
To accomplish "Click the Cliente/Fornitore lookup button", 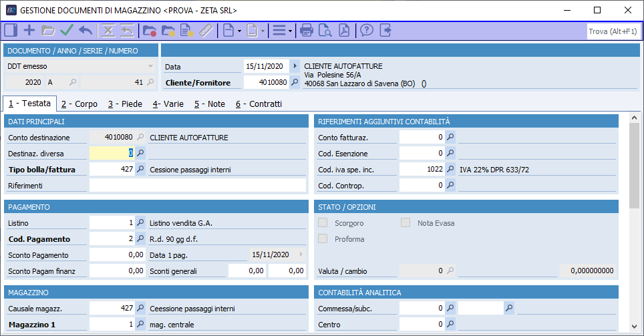I will [x=295, y=83].
